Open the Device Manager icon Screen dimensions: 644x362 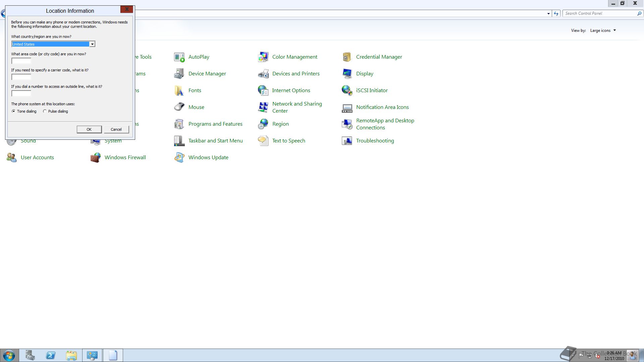point(179,74)
